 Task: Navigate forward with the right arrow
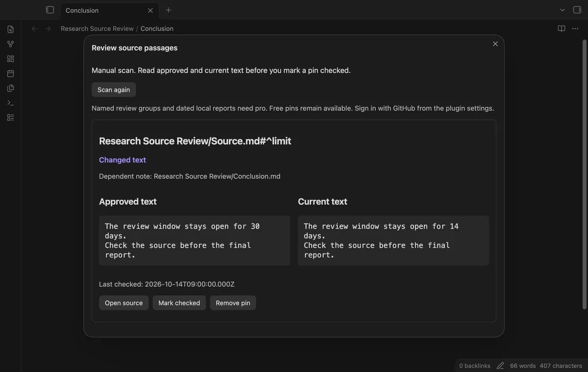point(48,28)
